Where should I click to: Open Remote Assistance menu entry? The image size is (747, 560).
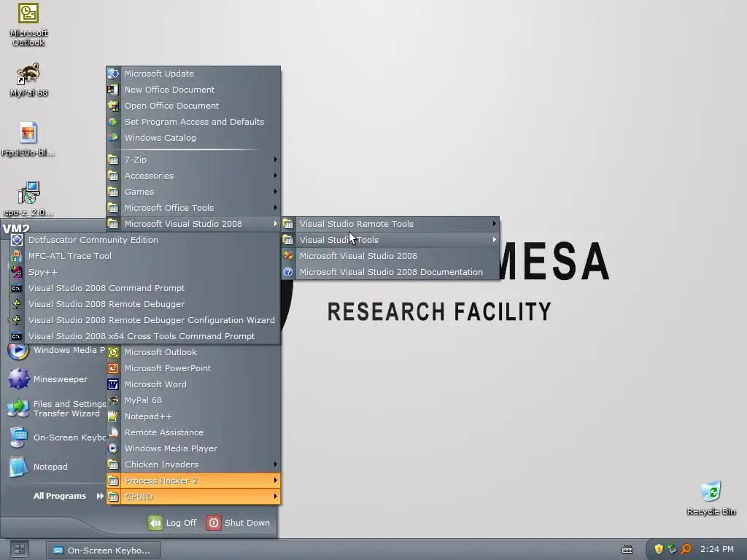[x=193, y=432]
